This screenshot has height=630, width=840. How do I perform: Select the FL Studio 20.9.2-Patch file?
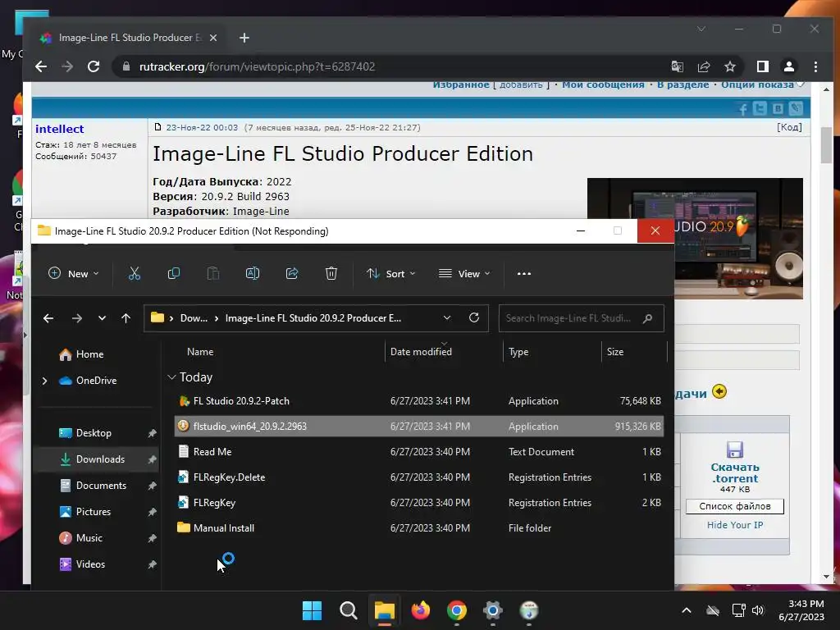click(241, 401)
